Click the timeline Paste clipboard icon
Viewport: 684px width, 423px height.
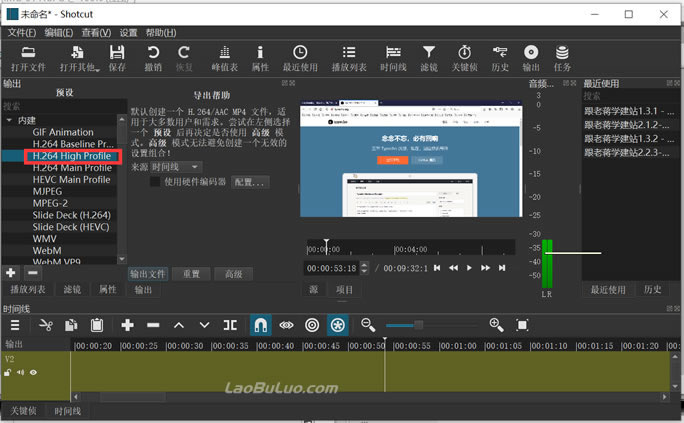coord(97,325)
